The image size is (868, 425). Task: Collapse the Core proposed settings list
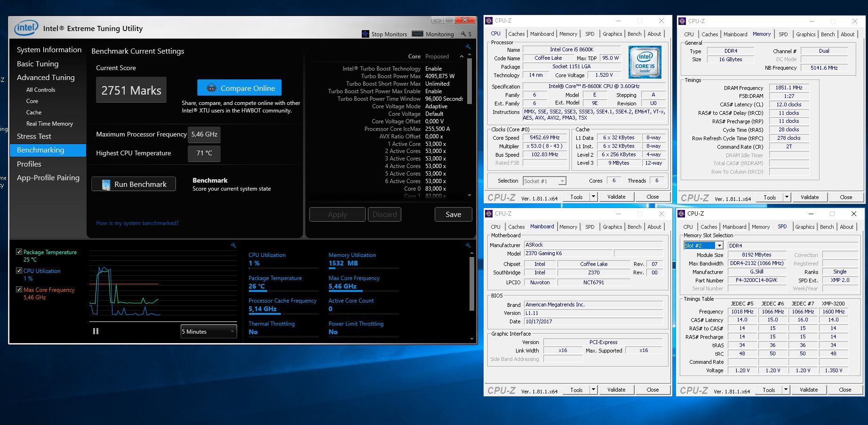coord(462,56)
